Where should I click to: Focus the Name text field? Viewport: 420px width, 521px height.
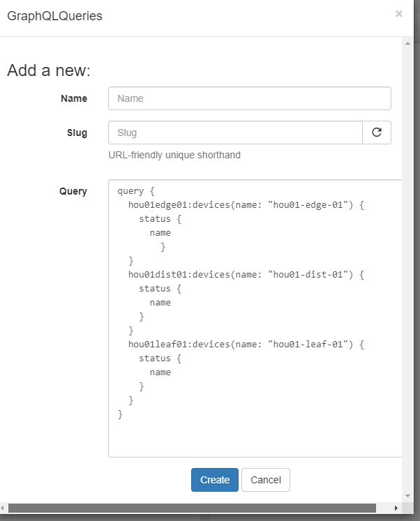coord(249,98)
